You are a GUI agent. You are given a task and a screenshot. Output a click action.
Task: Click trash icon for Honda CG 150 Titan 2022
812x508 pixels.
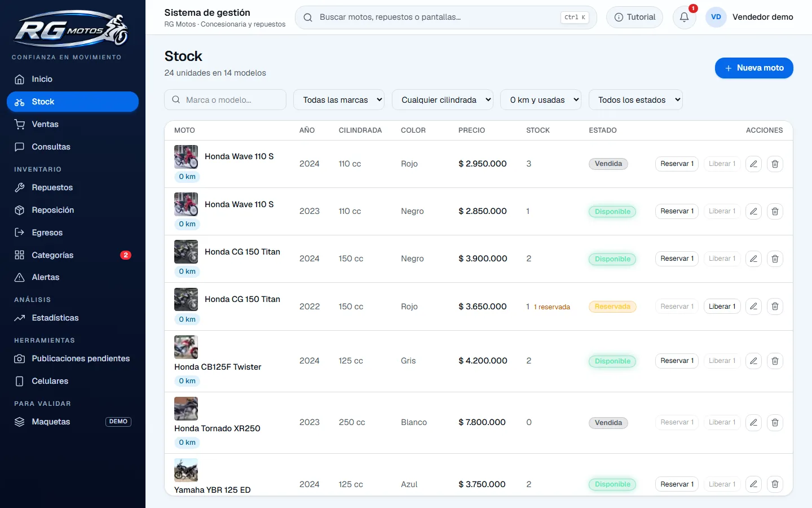pos(775,306)
